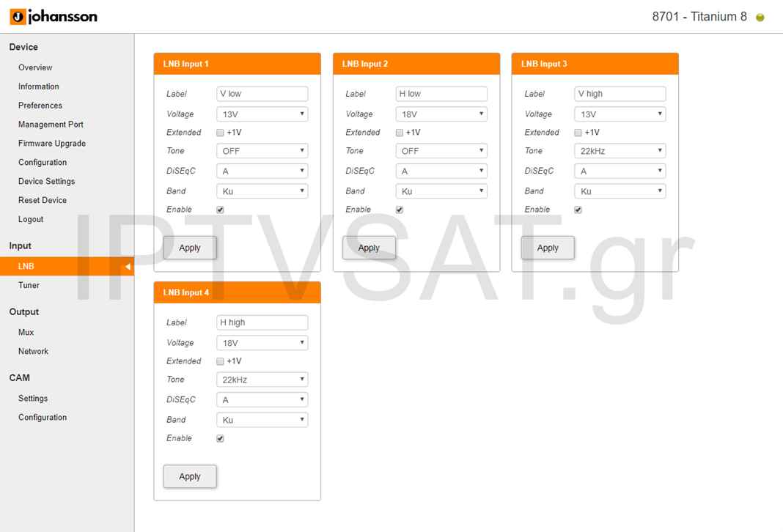
Task: Toggle Extended +1V for LNB Input 2
Action: pyautogui.click(x=400, y=133)
